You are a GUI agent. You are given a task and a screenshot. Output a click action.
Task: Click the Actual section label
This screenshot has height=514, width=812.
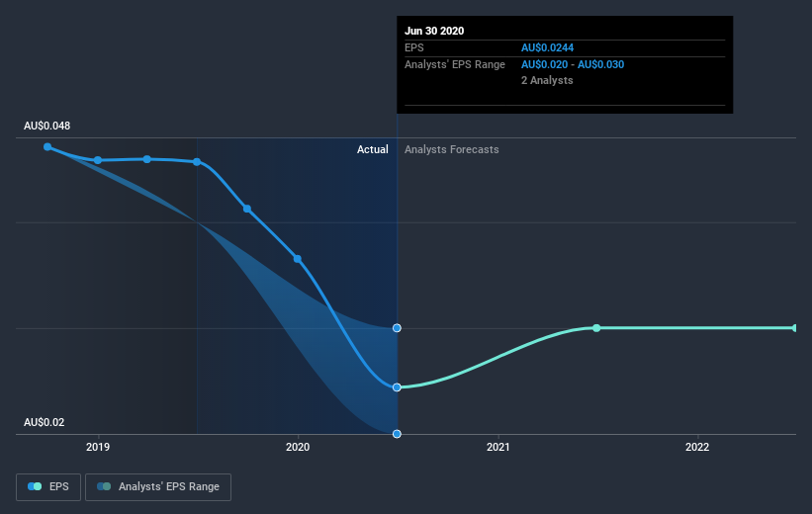click(x=372, y=149)
